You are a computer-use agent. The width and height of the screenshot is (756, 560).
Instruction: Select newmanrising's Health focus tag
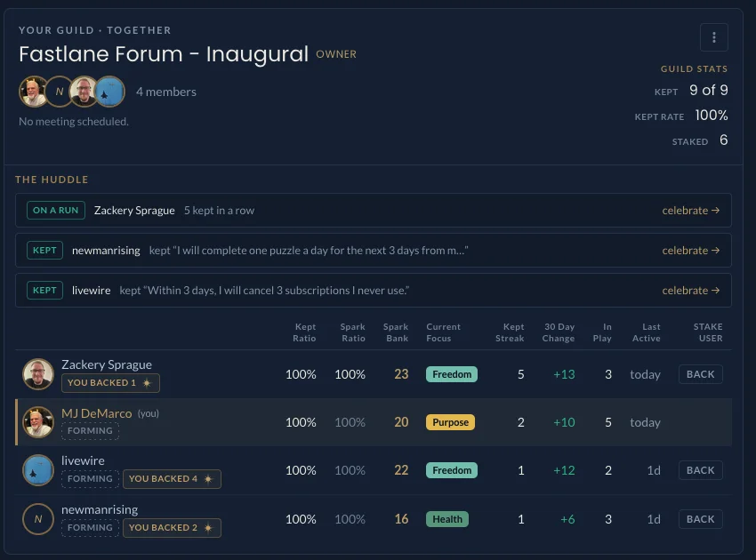(447, 519)
